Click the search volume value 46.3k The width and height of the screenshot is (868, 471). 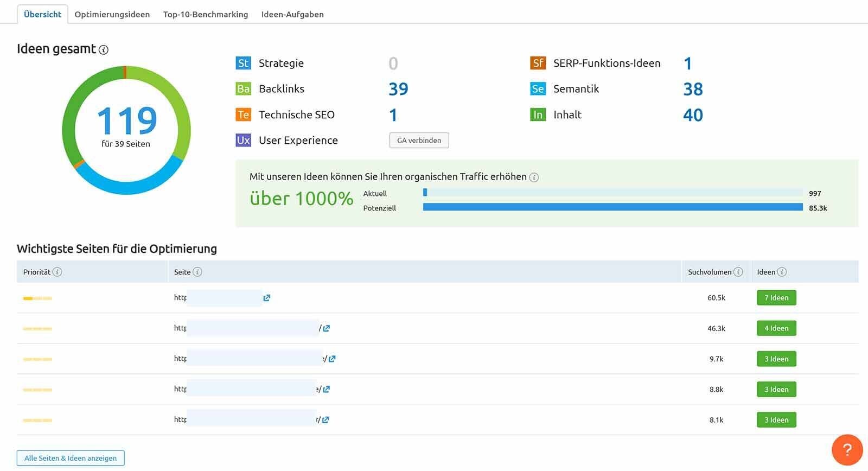point(716,328)
